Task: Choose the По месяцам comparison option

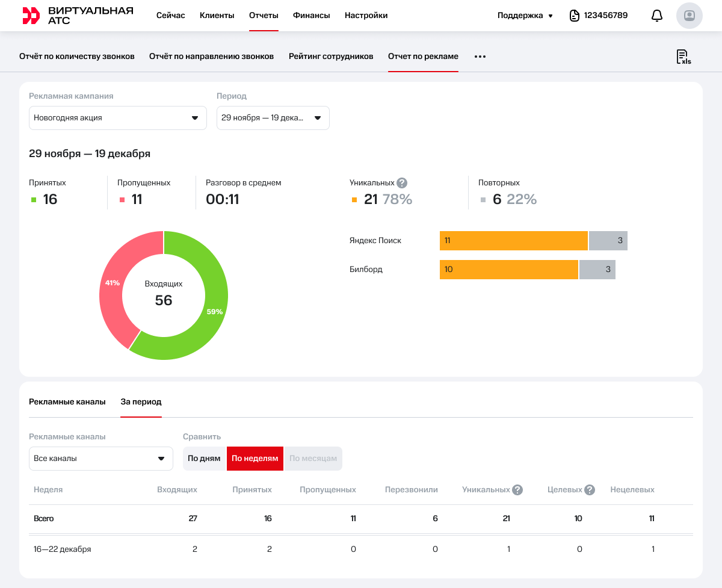Action: pyautogui.click(x=313, y=459)
